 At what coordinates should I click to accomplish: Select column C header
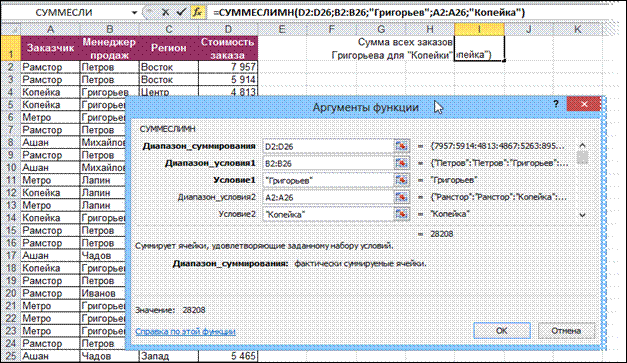click(x=169, y=29)
